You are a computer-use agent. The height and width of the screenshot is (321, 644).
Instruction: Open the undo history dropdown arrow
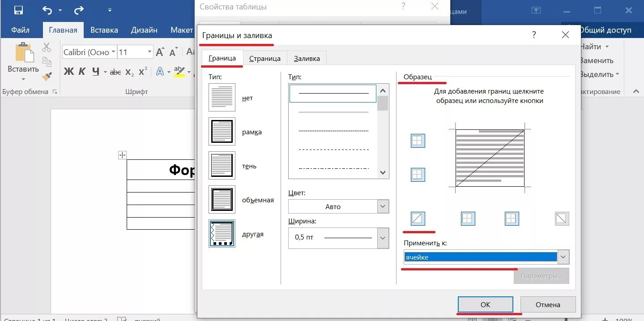[60, 10]
